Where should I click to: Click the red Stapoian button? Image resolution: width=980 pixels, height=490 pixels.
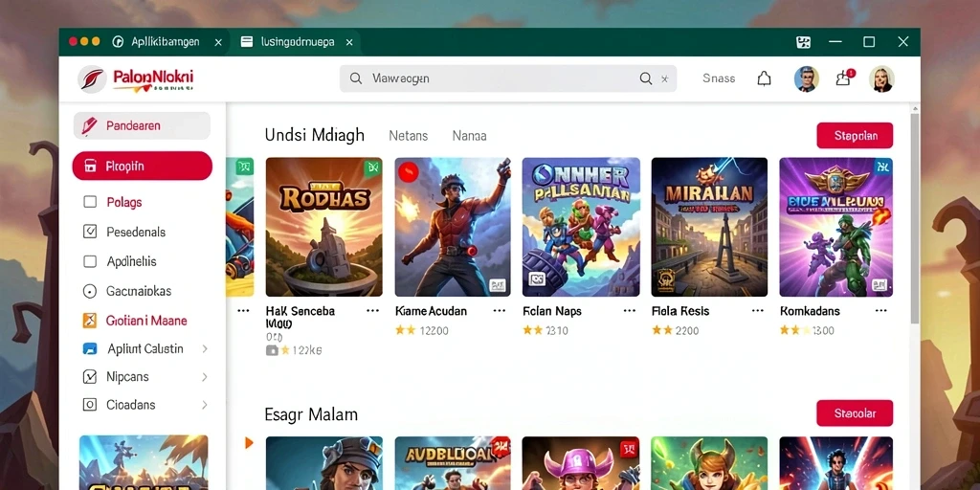point(855,136)
